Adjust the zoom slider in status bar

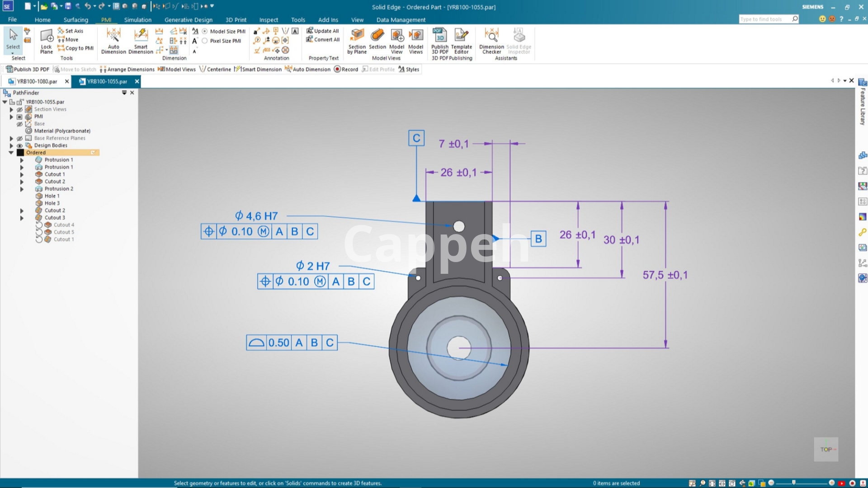(793, 483)
